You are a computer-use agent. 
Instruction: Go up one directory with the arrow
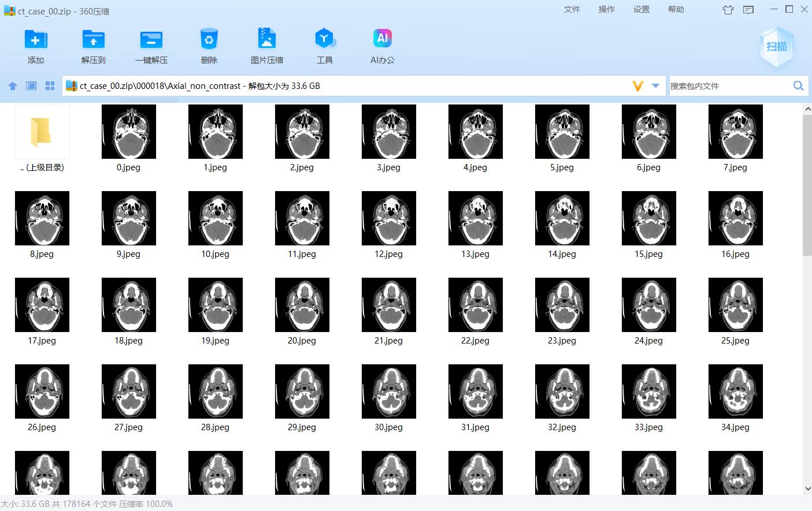tap(13, 86)
